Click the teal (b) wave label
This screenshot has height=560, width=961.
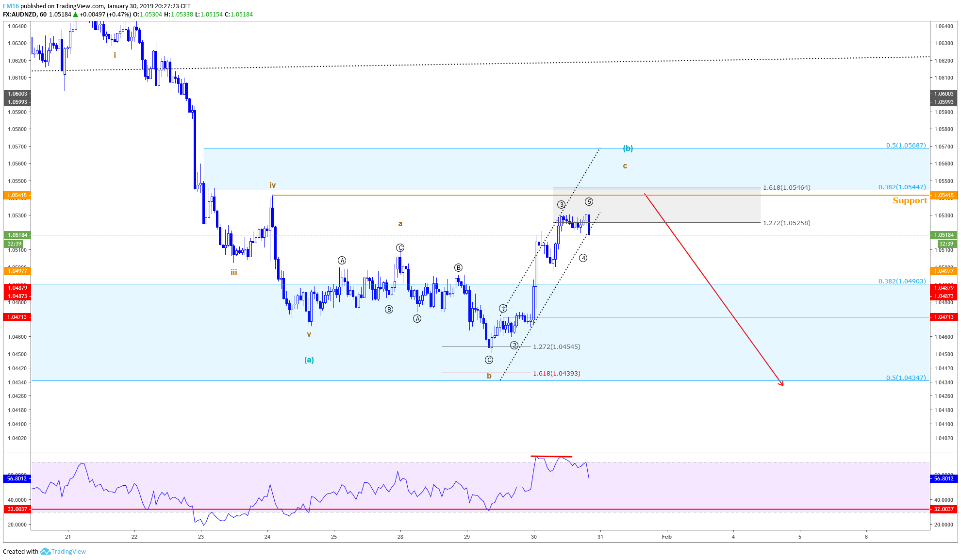[x=628, y=148]
